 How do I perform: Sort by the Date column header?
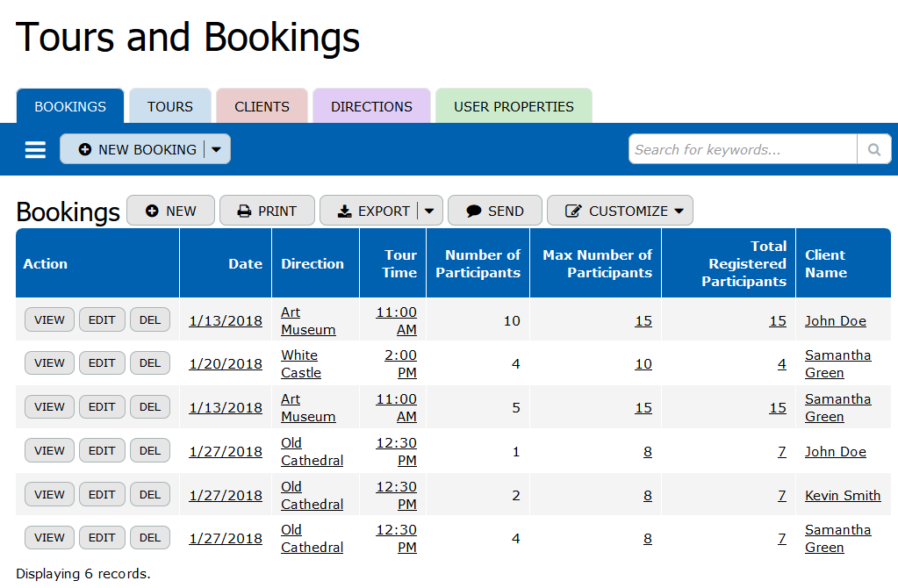[x=245, y=263]
